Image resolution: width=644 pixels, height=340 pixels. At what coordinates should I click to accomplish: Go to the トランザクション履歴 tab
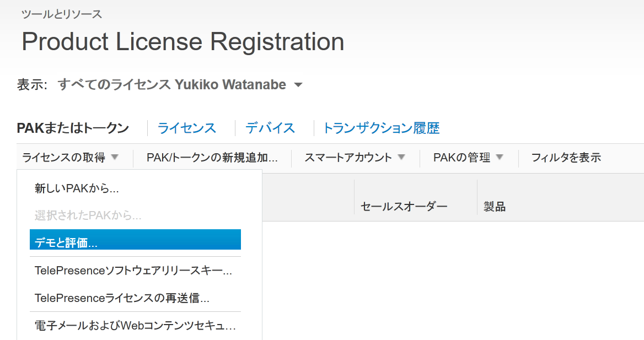pyautogui.click(x=381, y=128)
